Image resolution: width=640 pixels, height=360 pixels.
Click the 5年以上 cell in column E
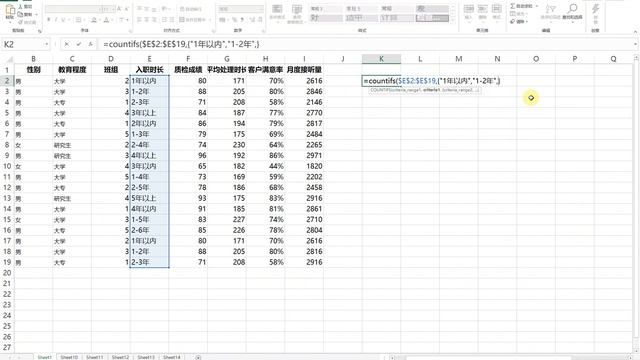click(149, 198)
